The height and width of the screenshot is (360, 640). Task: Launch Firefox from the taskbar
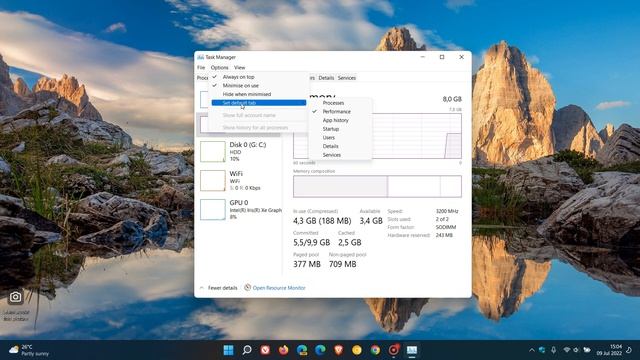(283, 350)
